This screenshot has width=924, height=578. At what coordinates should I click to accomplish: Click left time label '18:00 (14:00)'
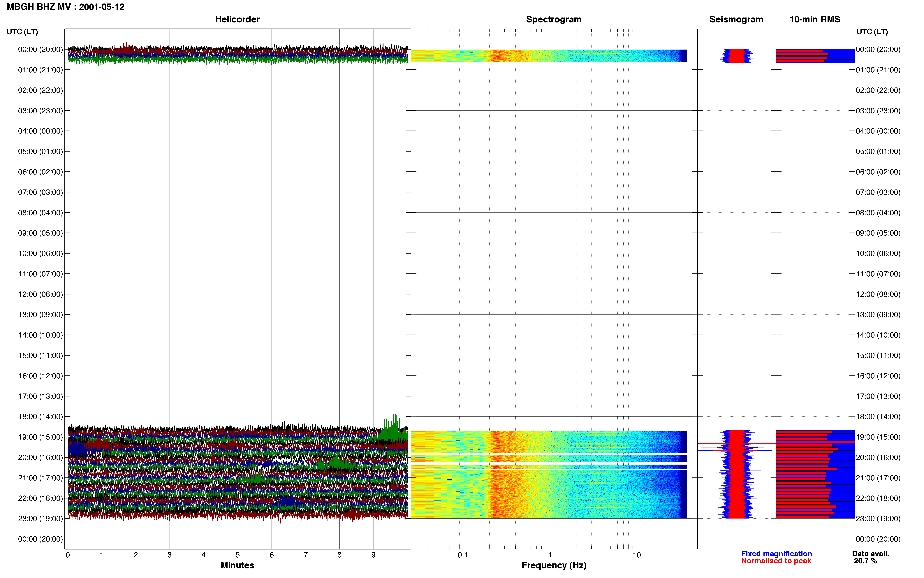point(41,417)
